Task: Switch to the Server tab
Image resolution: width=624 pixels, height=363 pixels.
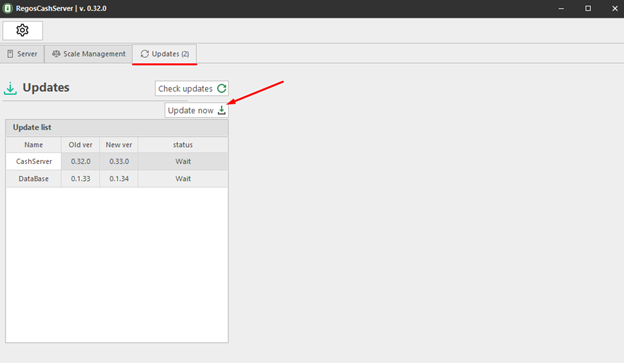Action: point(22,54)
